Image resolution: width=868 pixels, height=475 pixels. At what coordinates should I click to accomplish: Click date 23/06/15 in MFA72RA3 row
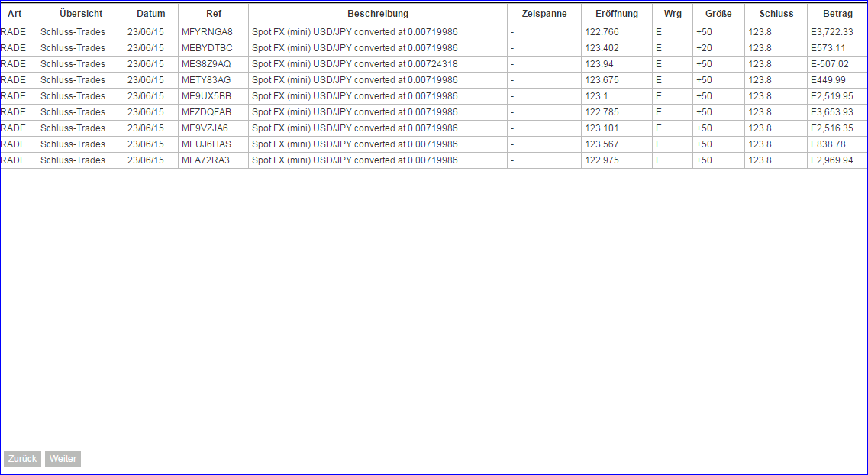(x=146, y=160)
